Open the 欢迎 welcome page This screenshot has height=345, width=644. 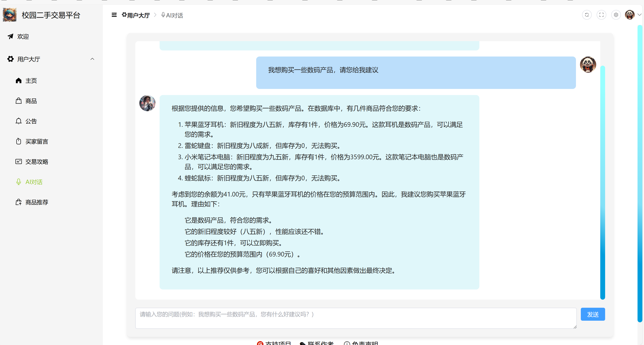(23, 37)
